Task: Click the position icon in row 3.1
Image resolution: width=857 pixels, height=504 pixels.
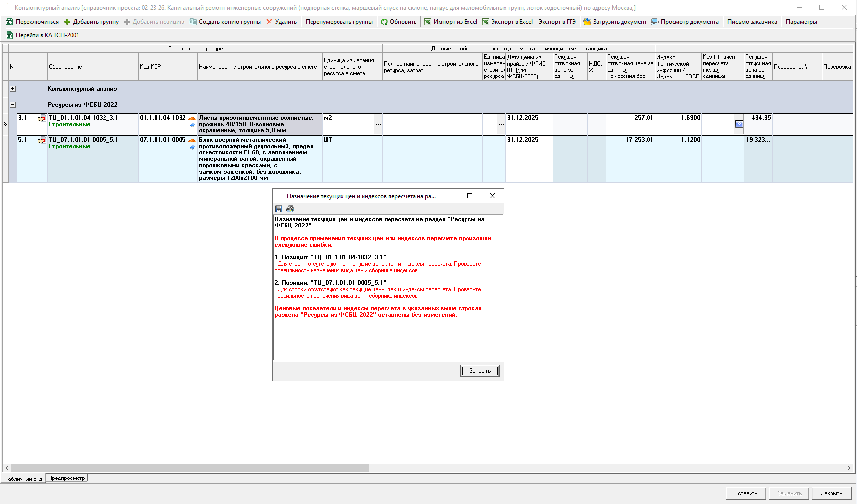Action: tap(42, 119)
